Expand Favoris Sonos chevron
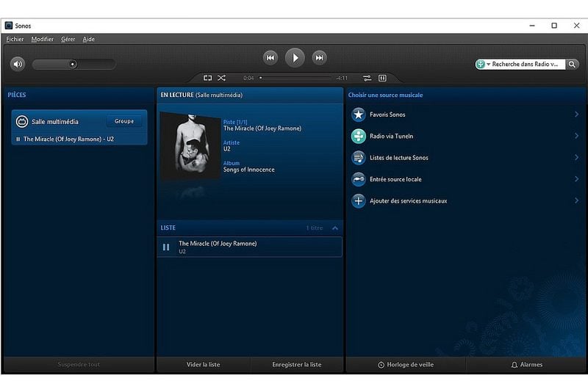The height and width of the screenshot is (392, 588). click(x=576, y=115)
